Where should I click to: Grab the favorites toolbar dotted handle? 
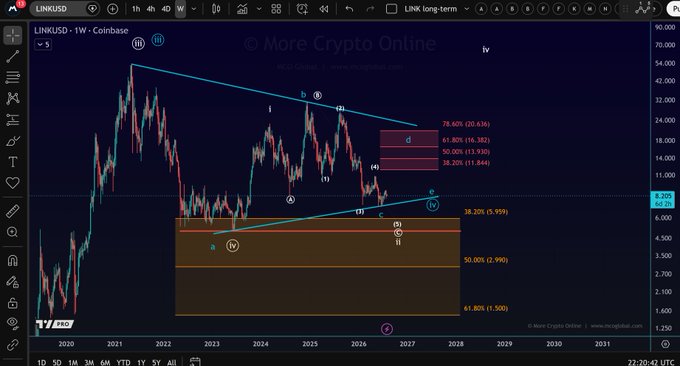tap(625, 9)
